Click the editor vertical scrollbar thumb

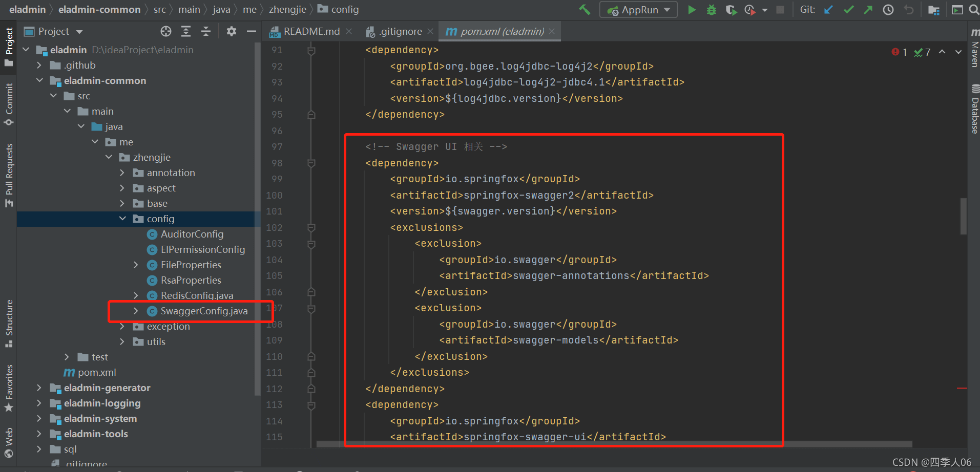point(964,216)
